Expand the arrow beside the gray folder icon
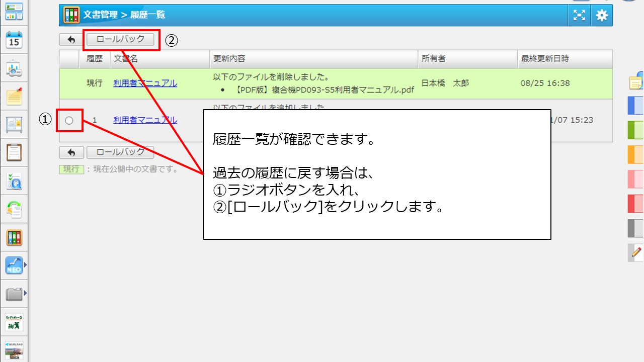 coord(25,293)
